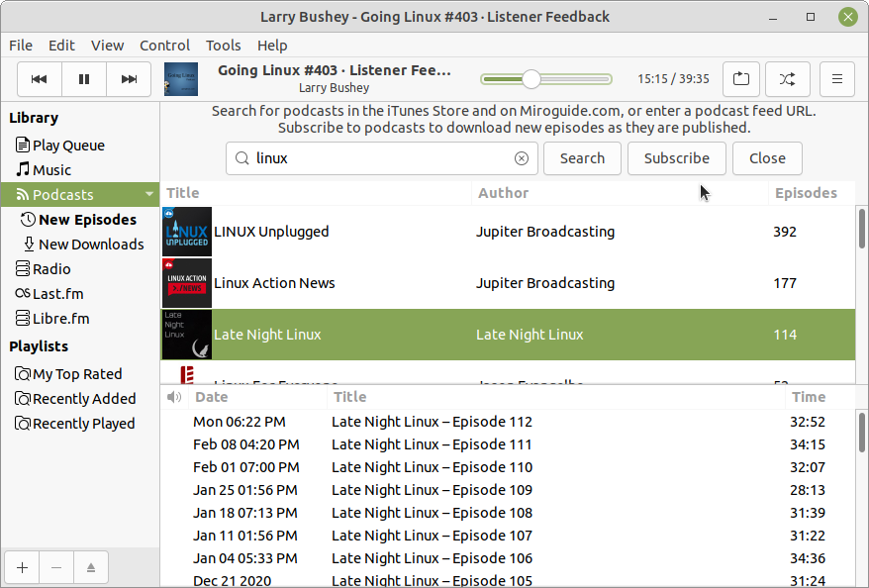
Task: Select the LINUX Unplugged podcast row
Action: coord(508,232)
